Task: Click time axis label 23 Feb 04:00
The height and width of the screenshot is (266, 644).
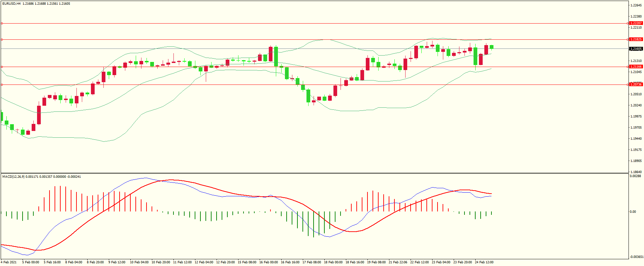Action: pos(441,262)
